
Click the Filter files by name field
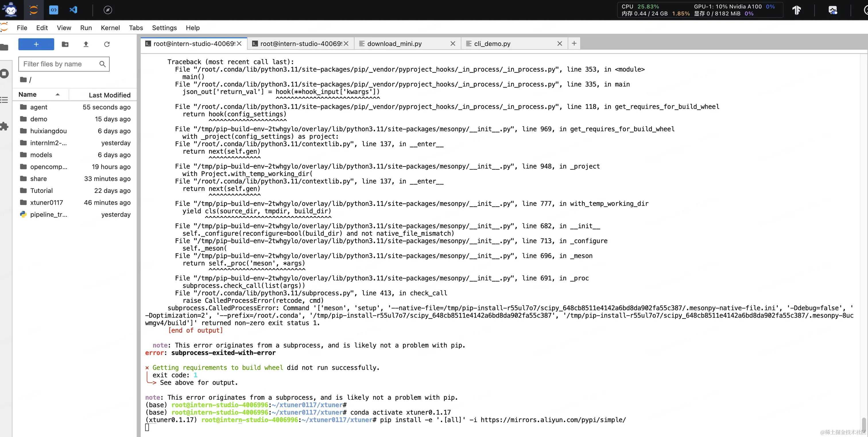pos(59,64)
